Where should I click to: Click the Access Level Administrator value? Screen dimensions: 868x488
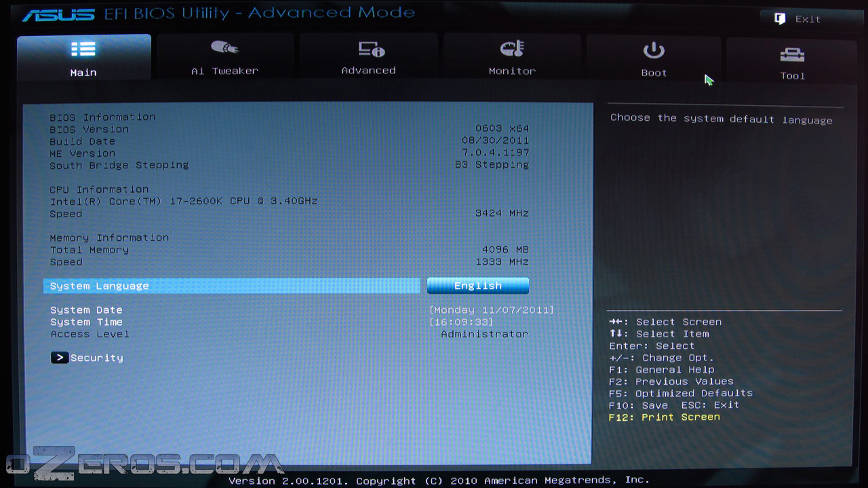coord(484,334)
